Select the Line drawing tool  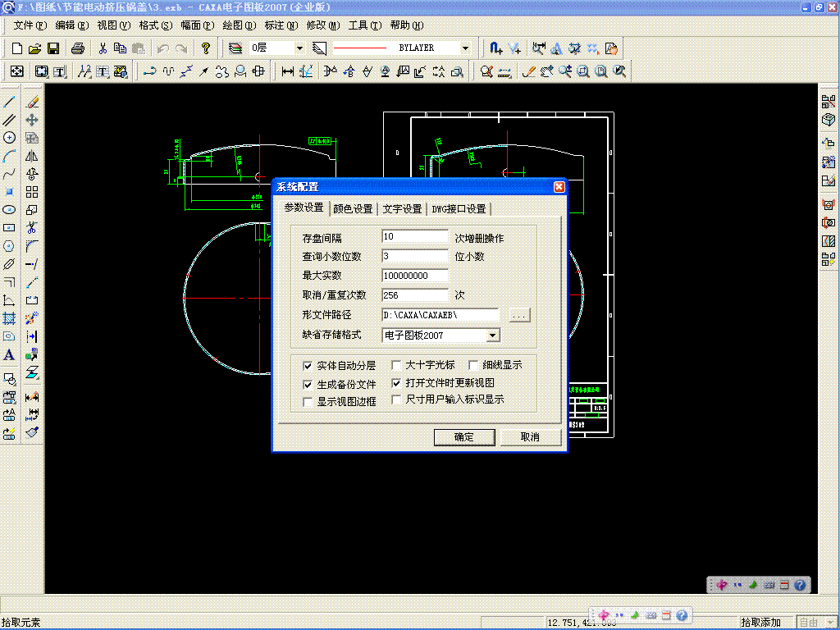(9, 101)
